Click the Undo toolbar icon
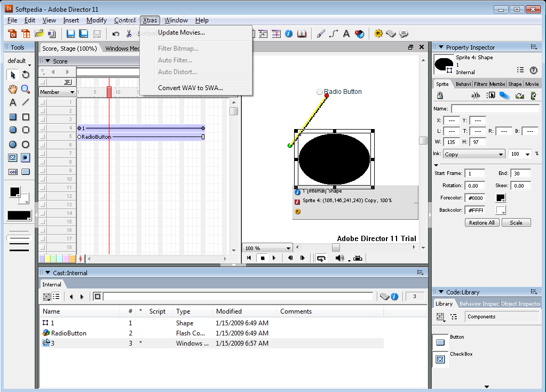This screenshot has width=546, height=392. click(116, 34)
